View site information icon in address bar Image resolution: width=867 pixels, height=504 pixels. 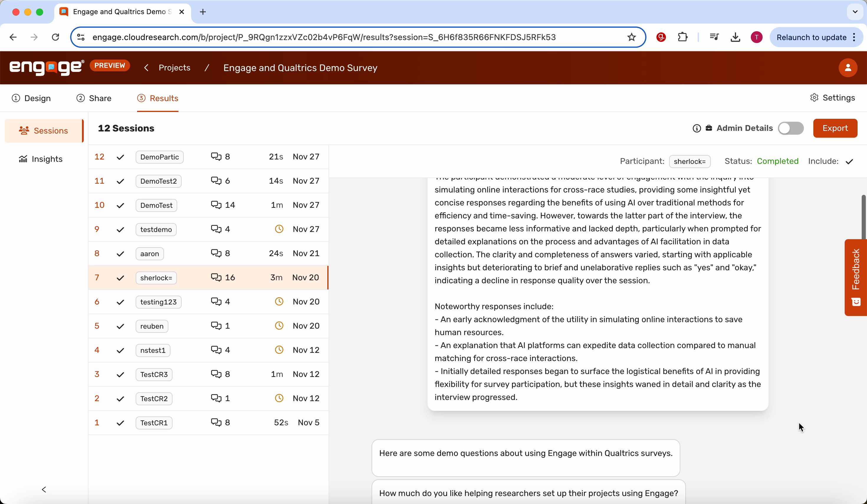81,37
